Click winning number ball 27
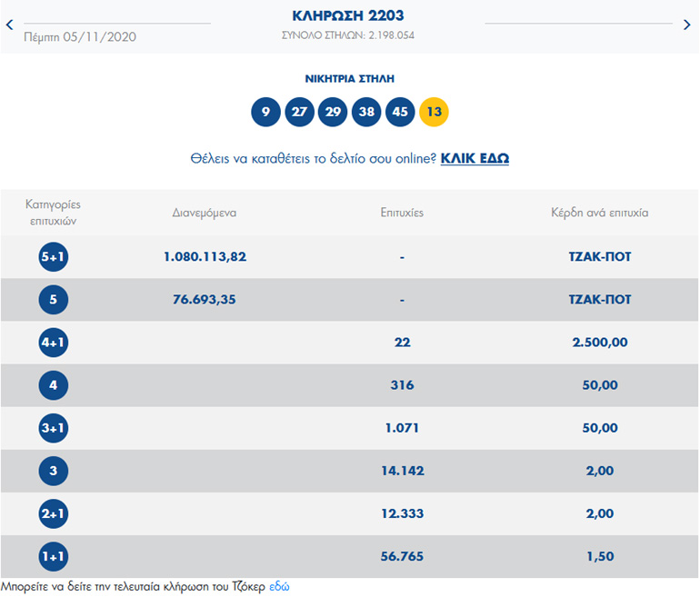700x597 pixels. pyautogui.click(x=299, y=112)
